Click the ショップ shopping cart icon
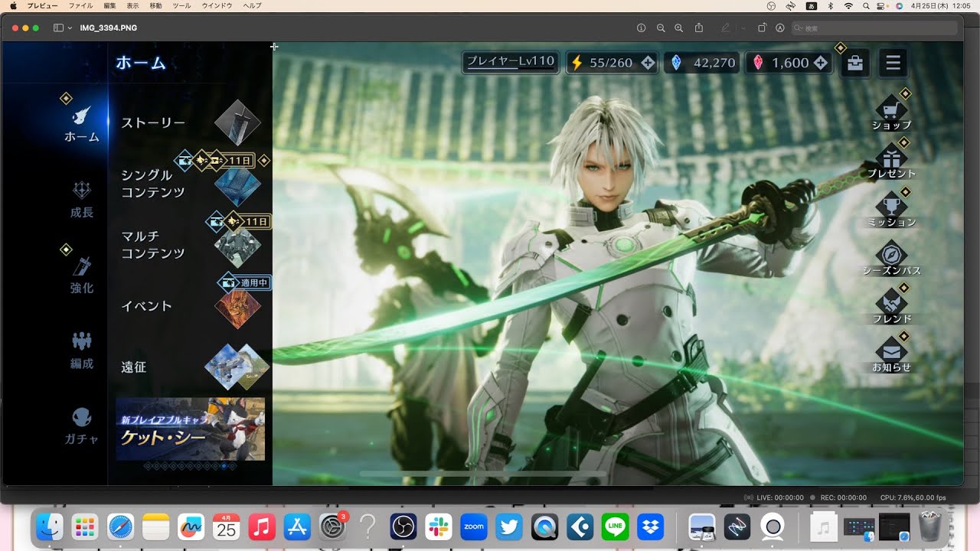980x551 pixels. click(x=891, y=109)
